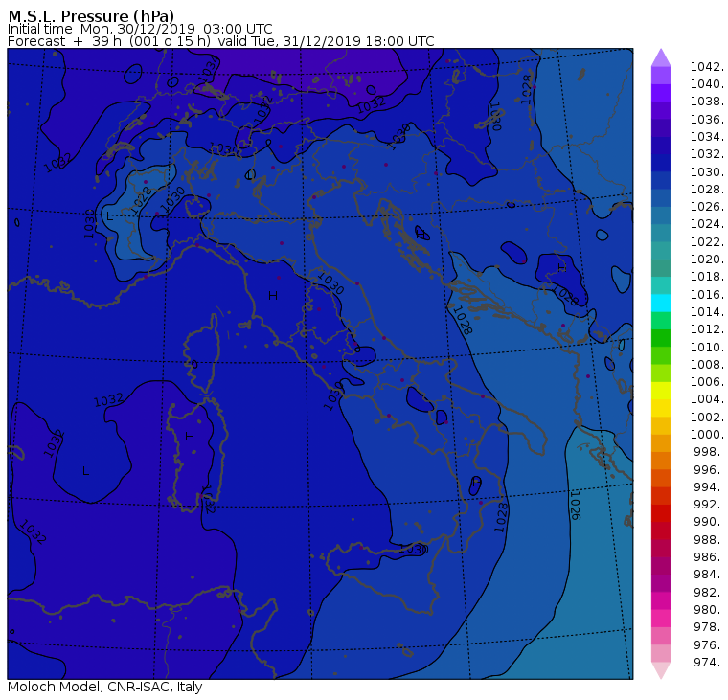The height and width of the screenshot is (700, 728).
Task: Click the 992 legend label
Action: point(709,504)
